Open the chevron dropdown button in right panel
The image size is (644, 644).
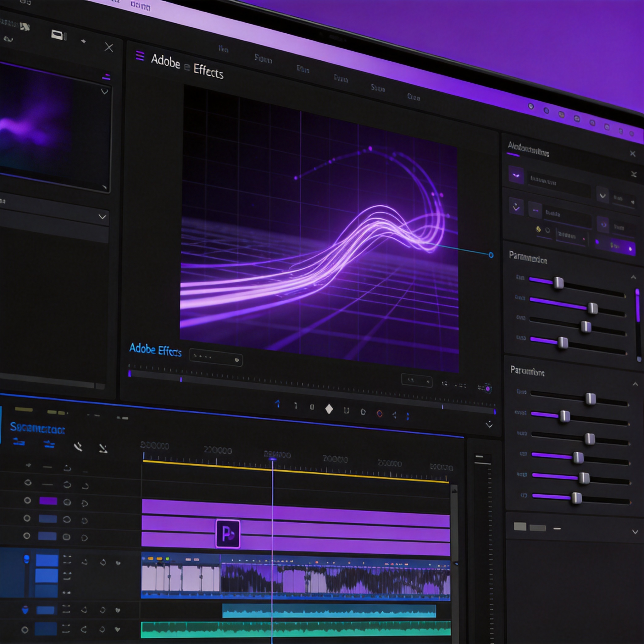603,196
